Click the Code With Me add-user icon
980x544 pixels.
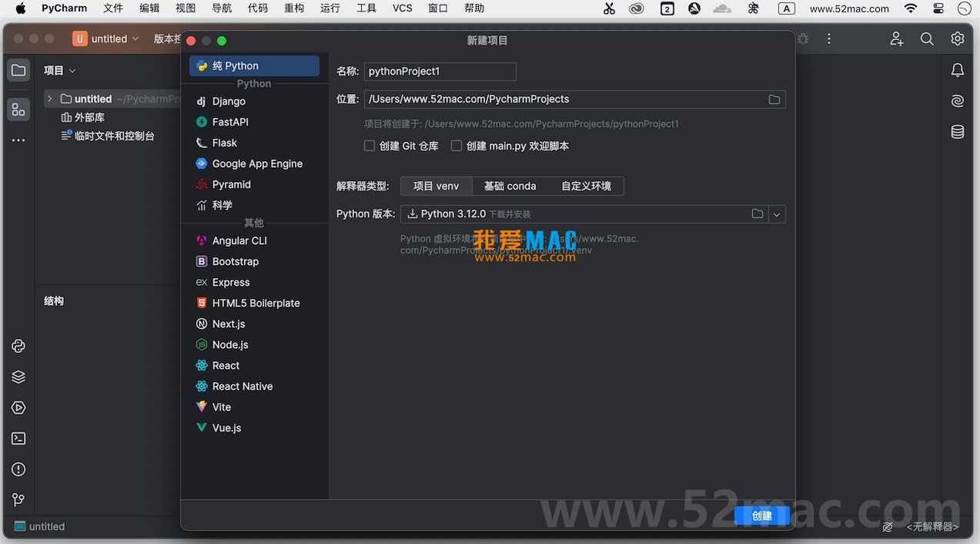[897, 39]
